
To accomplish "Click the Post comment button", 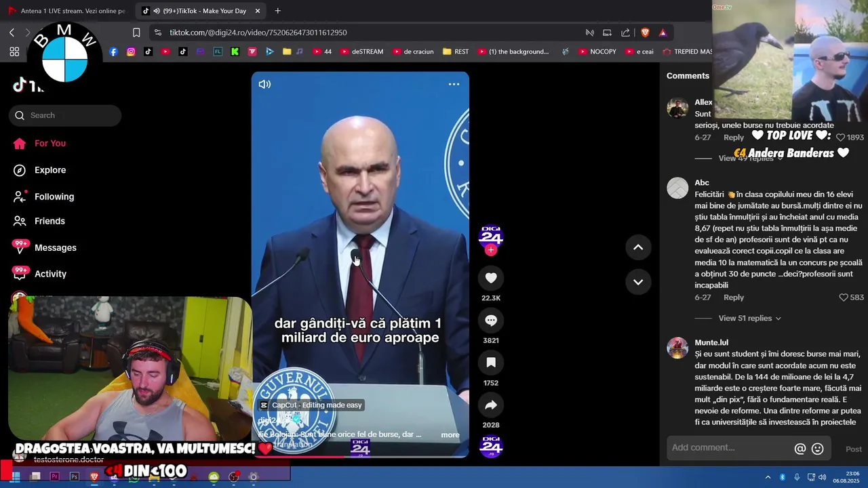I will point(854,449).
